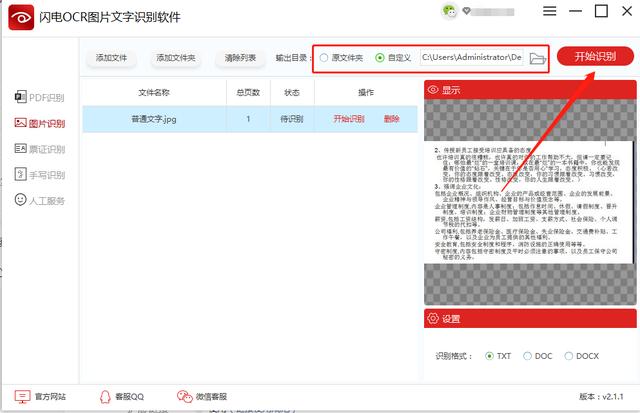The height and width of the screenshot is (413, 640).
Task: Click the output directory path field
Action: pyautogui.click(x=471, y=59)
